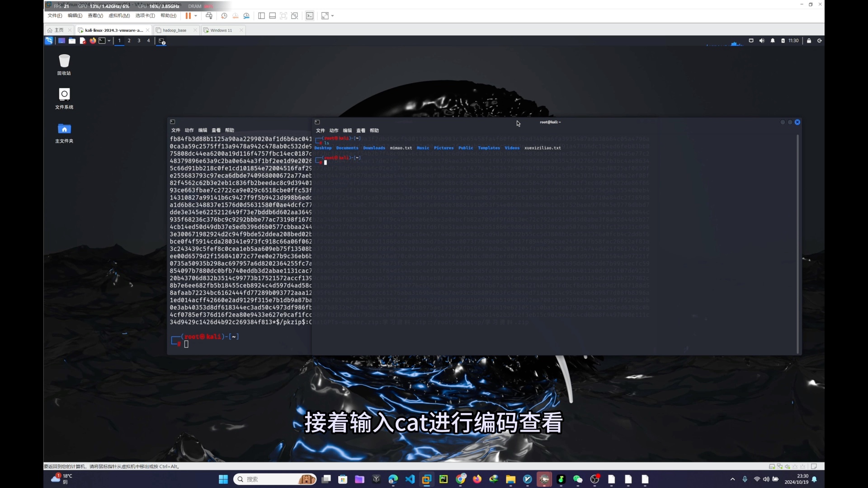Toggle the thumbnail bar view icon
The height and width of the screenshot is (488, 868).
(x=272, y=16)
